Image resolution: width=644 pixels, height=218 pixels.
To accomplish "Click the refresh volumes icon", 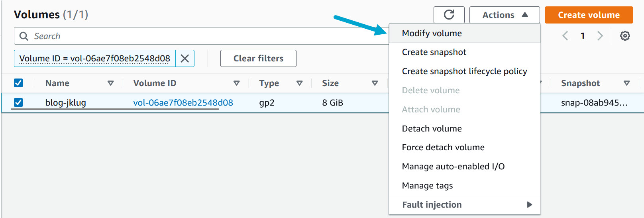I will 449,15.
